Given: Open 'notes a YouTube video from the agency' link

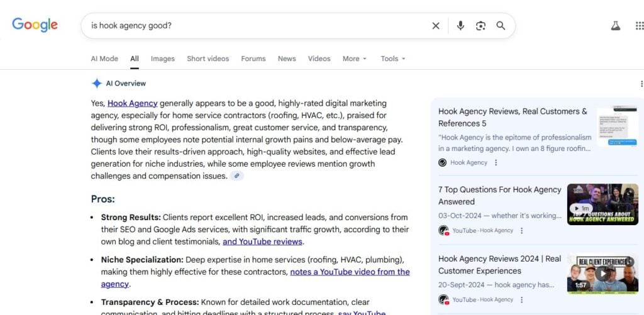Looking at the screenshot, I should click(x=350, y=272).
